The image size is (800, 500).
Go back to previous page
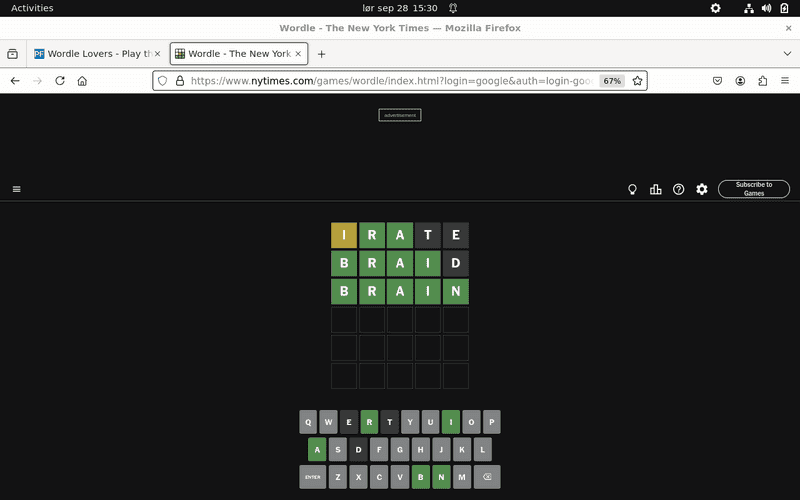15,81
